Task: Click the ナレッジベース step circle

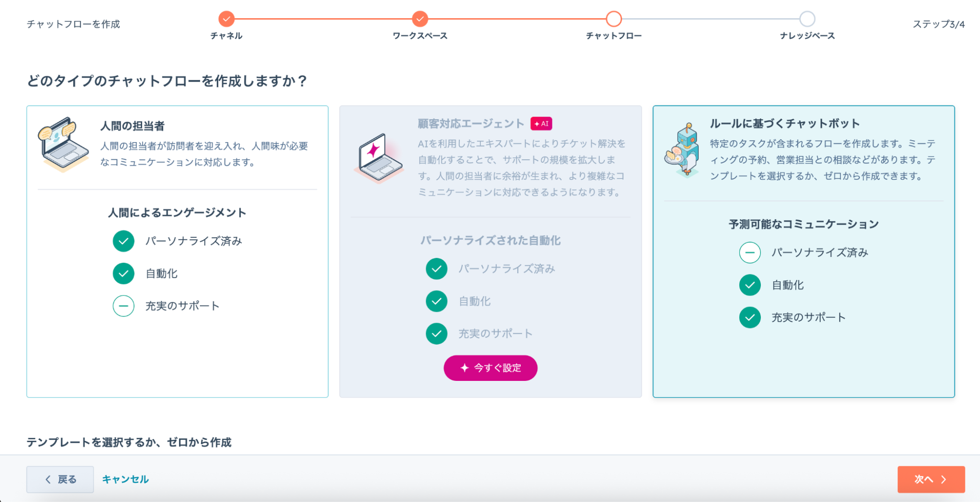Action: 807,19
